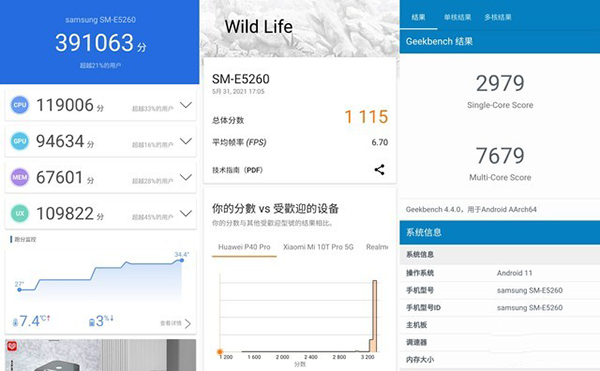The image size is (600, 371).
Task: Open the advertisement thumbnail at bottom
Action: tap(100, 355)
